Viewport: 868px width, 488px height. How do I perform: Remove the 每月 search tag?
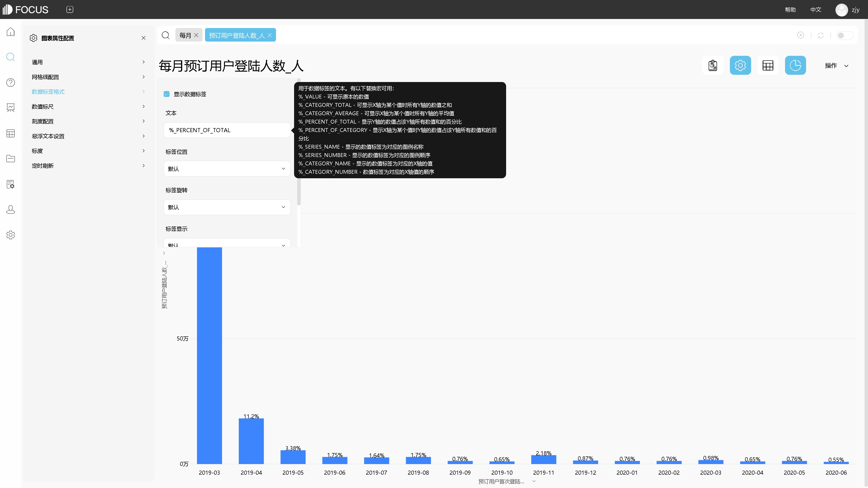point(196,35)
